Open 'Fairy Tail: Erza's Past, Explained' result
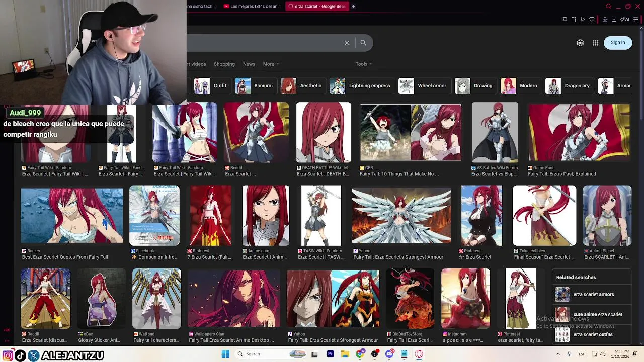 (x=561, y=174)
